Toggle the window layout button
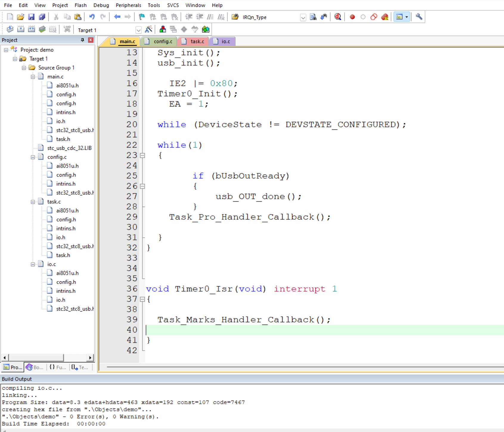 coord(399,17)
